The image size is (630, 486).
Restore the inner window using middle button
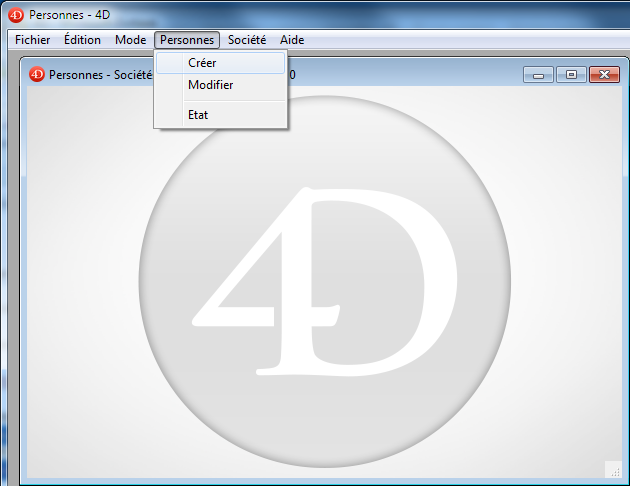click(x=571, y=75)
